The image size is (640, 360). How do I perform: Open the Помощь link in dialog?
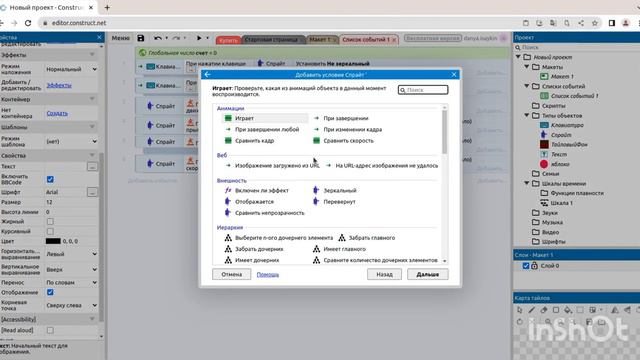tap(268, 275)
